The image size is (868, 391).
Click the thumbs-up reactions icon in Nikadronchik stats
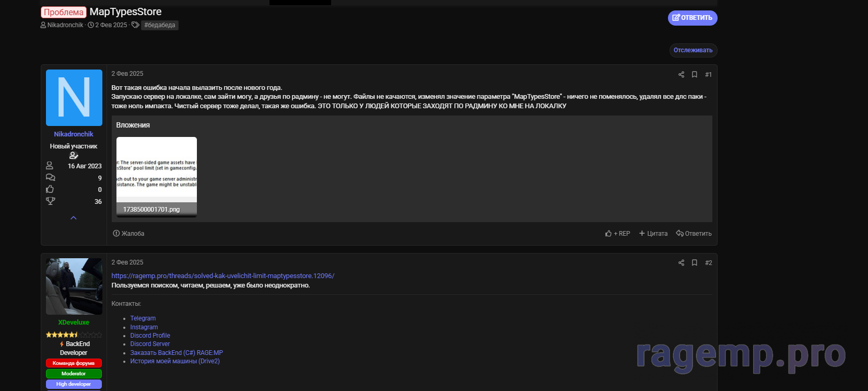coord(50,189)
